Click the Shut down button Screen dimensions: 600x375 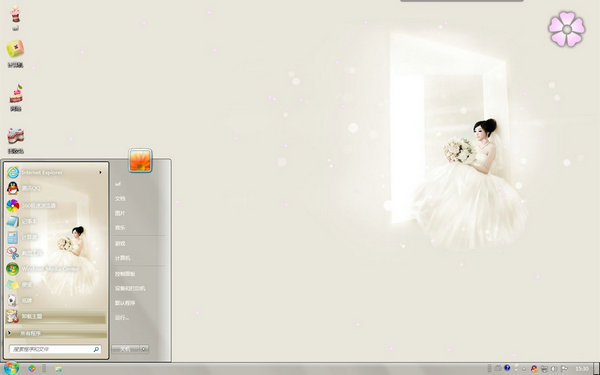pyautogui.click(x=126, y=349)
